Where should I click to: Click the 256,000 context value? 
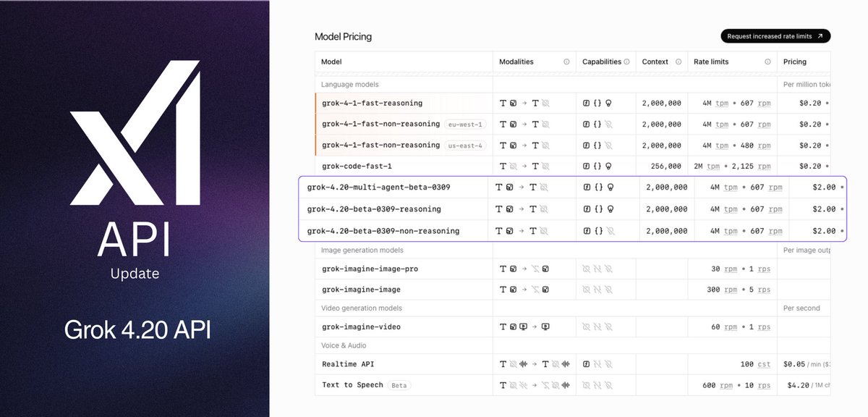[x=665, y=167]
